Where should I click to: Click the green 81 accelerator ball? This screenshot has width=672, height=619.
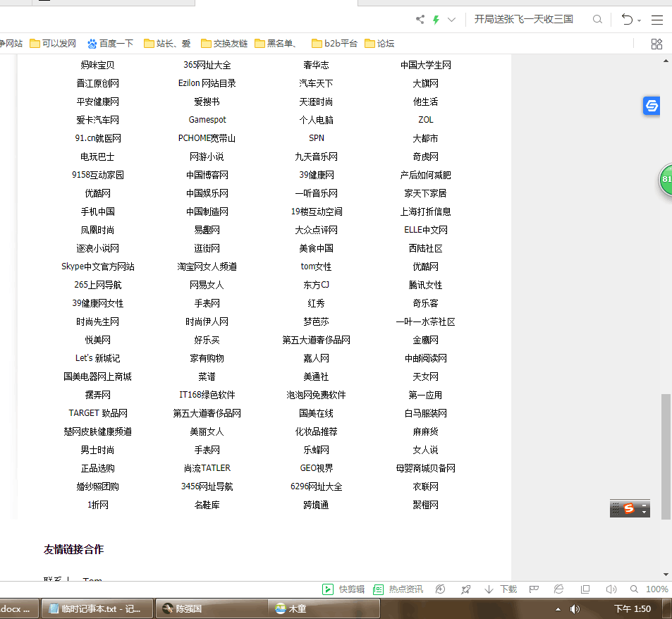click(x=666, y=179)
